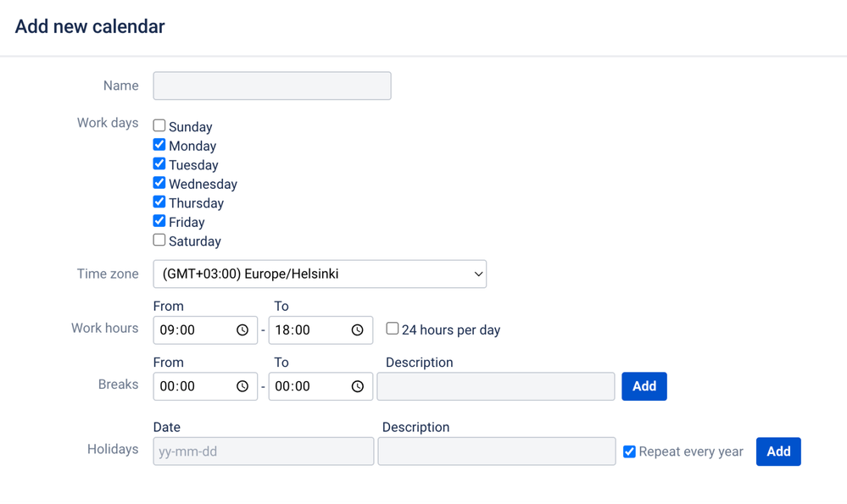Uncheck Wednesday work day

(159, 183)
